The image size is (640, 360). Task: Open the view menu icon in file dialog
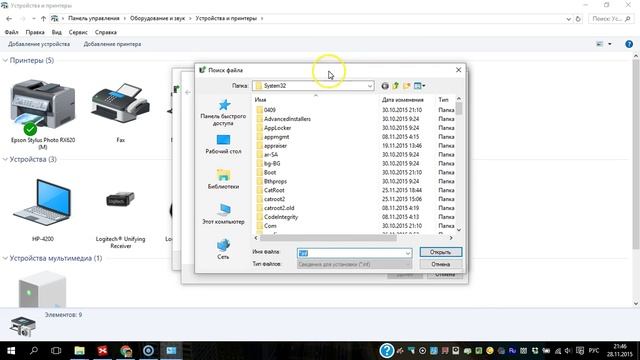(419, 86)
